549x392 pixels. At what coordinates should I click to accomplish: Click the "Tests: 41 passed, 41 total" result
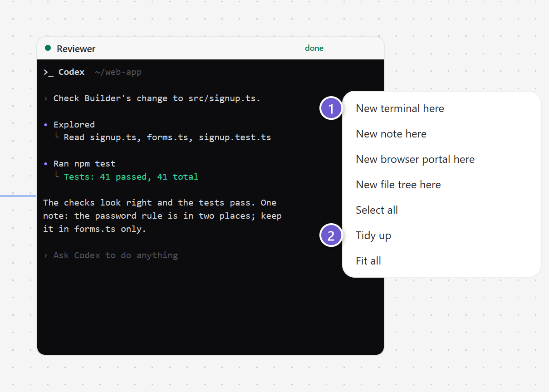tap(131, 176)
